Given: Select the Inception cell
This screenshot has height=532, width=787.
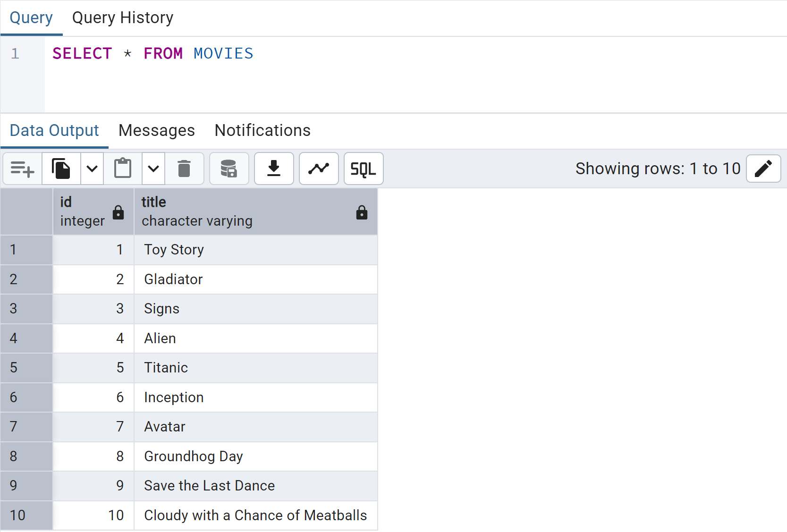Looking at the screenshot, I should 256,397.
